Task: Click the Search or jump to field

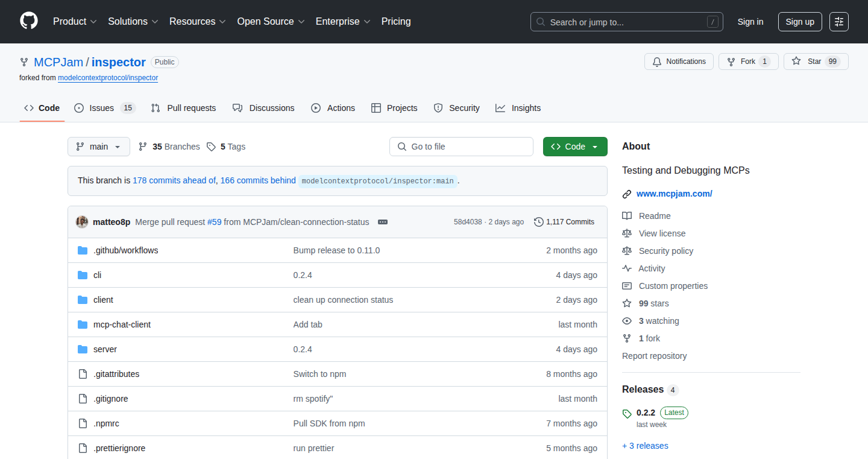Action: (627, 22)
